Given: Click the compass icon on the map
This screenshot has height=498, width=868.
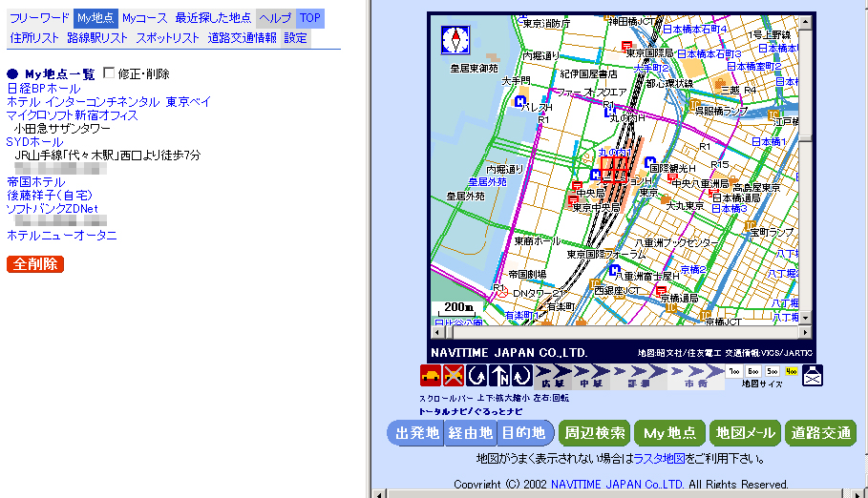Looking at the screenshot, I should (456, 40).
